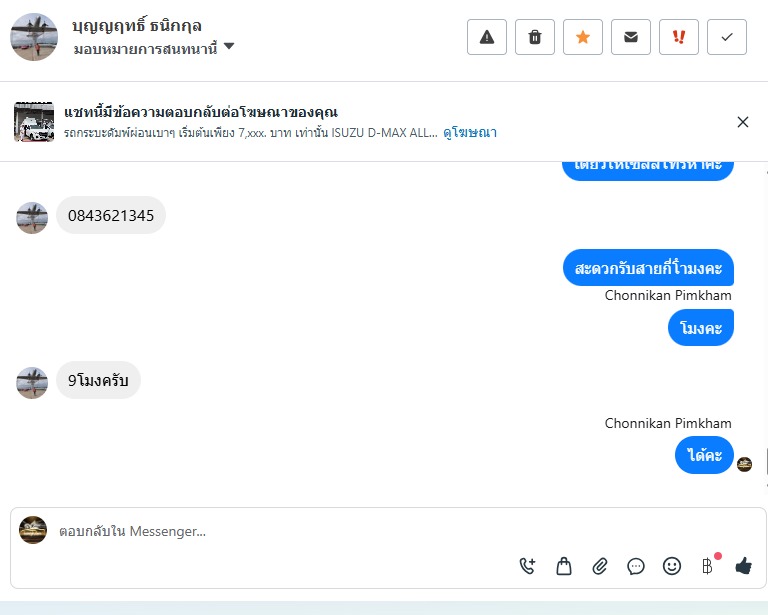Viewport: 768px width, 615px height.
Task: Mark conversation unread with envelope icon
Action: tap(630, 37)
